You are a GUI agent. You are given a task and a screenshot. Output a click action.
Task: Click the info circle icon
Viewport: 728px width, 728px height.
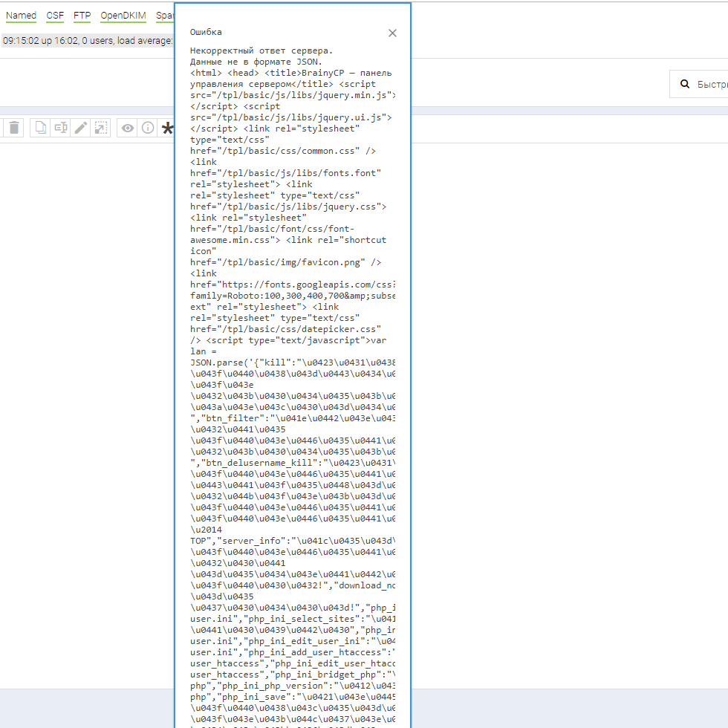click(x=148, y=128)
